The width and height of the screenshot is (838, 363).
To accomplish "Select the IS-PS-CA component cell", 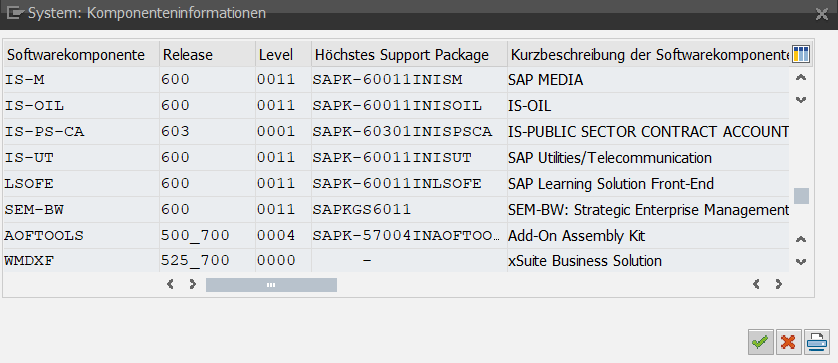I will (81, 132).
